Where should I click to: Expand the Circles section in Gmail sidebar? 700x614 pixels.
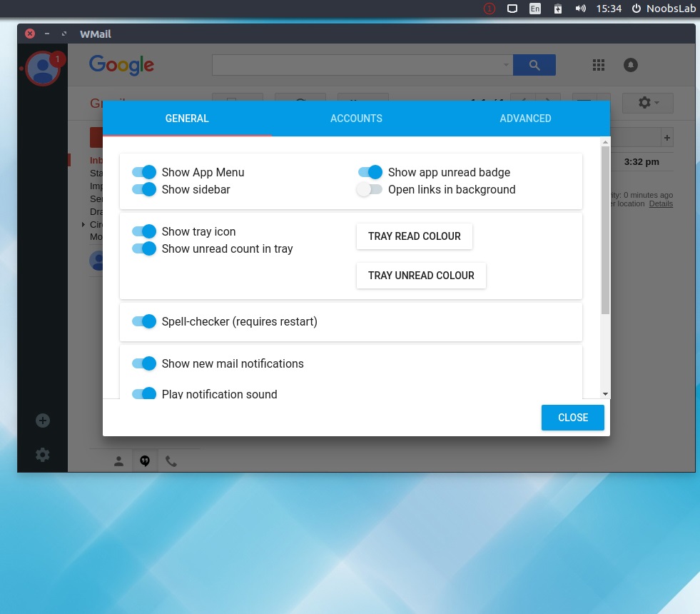83,224
